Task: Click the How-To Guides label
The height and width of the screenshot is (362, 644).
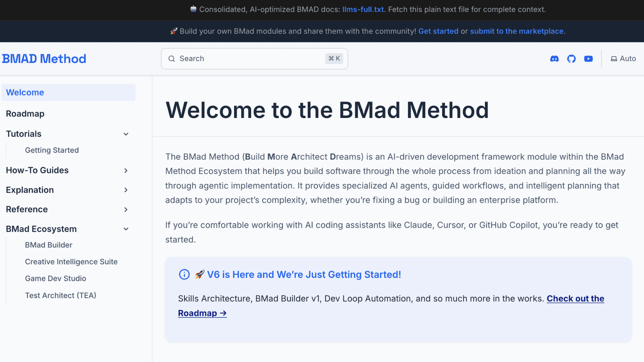Action: coord(37,170)
